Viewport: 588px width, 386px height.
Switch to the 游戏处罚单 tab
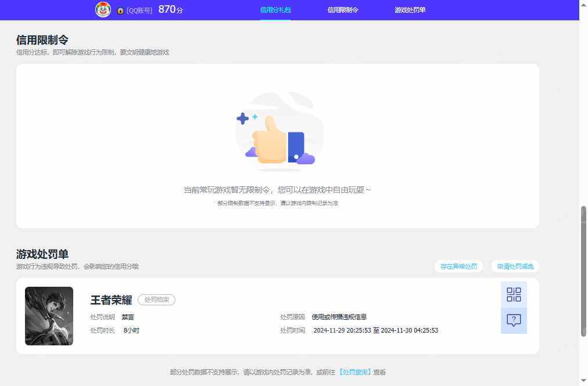coord(410,10)
